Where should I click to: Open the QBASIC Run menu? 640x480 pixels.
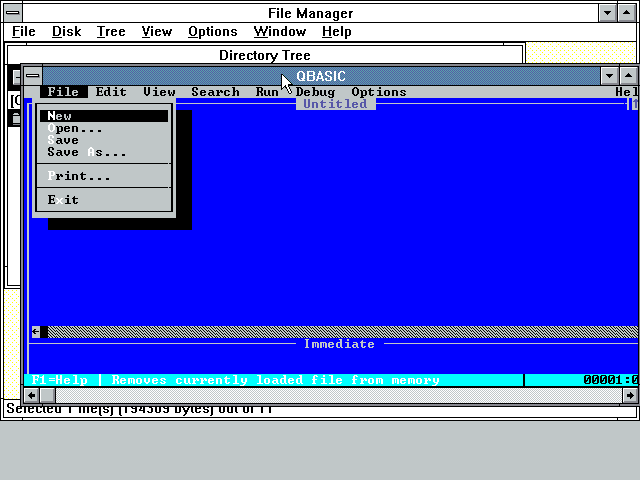tap(267, 92)
